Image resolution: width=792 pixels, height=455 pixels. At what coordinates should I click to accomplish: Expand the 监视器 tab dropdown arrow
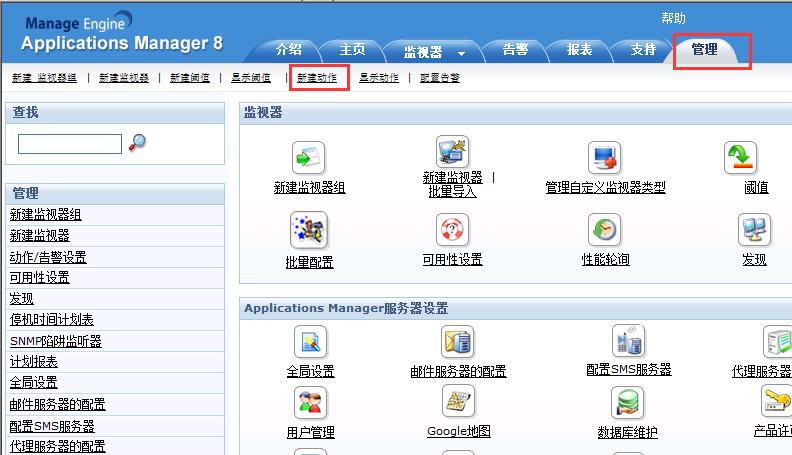pos(461,53)
